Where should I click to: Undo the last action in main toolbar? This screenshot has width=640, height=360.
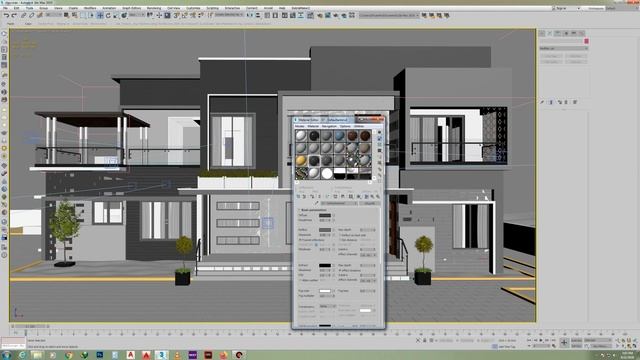coord(7,16)
